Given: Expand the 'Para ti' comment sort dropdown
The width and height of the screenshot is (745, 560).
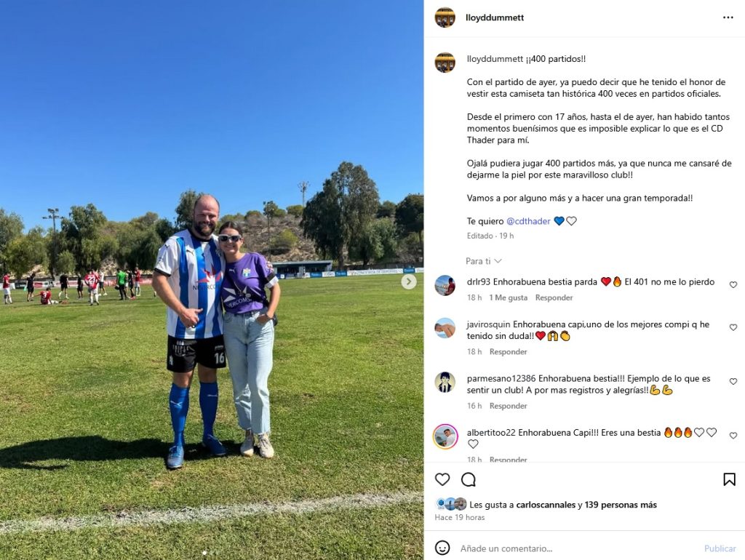Looking at the screenshot, I should click(x=483, y=261).
